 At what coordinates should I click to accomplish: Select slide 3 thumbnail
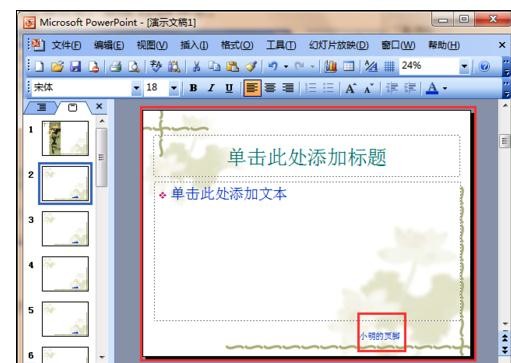click(65, 229)
